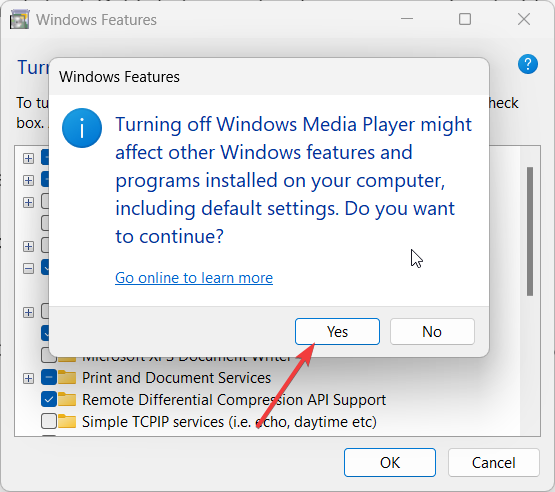Confirm with the Yes button

click(337, 332)
